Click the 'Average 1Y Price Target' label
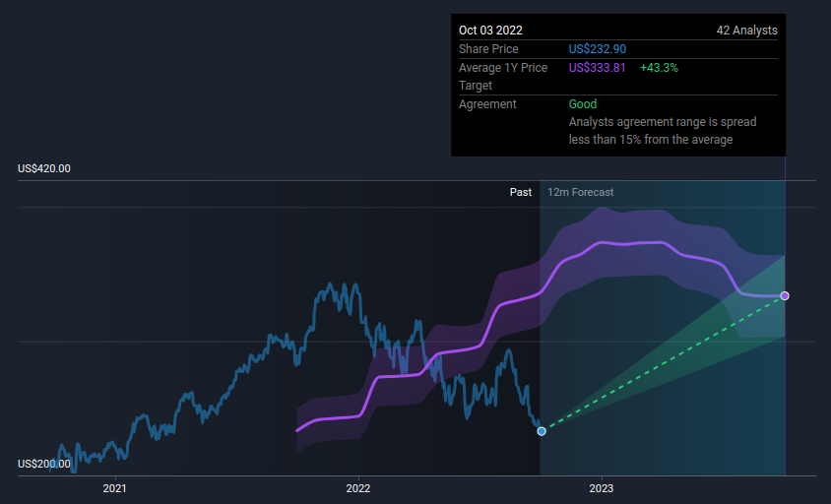Screen dimensions: 831x504 pos(503,77)
